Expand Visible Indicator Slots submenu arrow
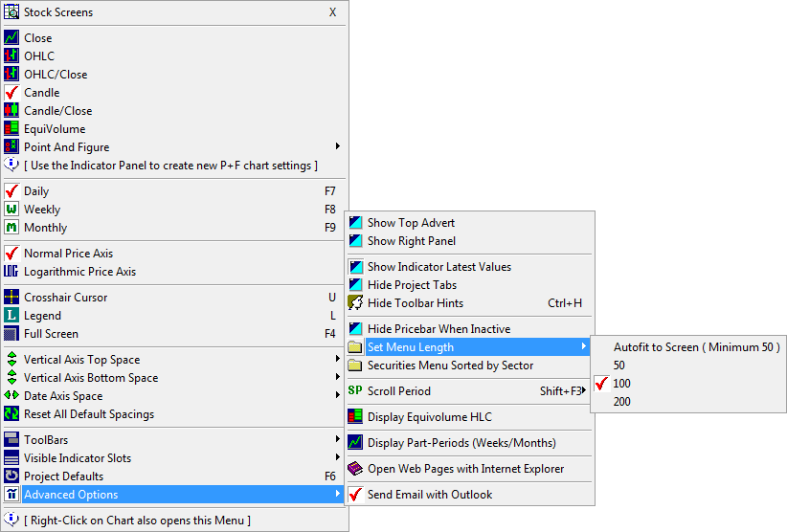 coord(338,456)
